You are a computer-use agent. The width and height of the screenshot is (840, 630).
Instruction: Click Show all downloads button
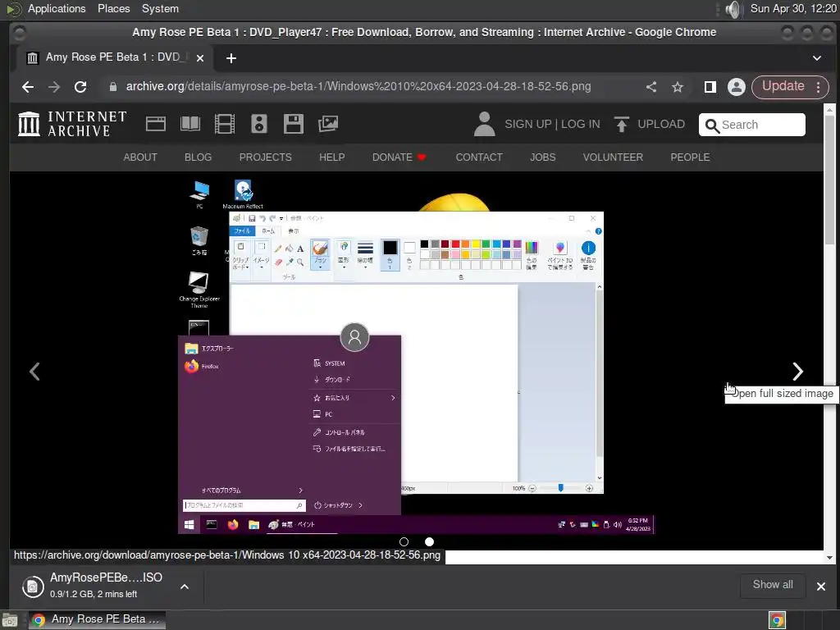pyautogui.click(x=773, y=585)
